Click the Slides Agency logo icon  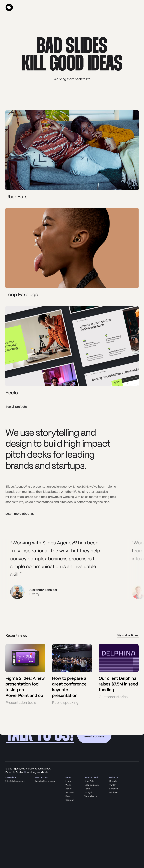9,7
